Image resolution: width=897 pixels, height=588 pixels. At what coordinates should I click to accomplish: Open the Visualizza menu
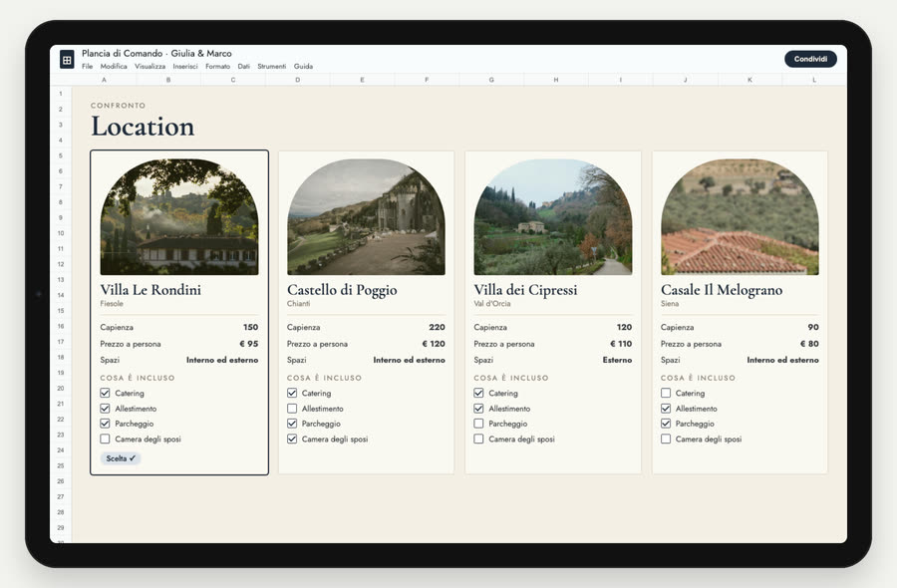149,67
